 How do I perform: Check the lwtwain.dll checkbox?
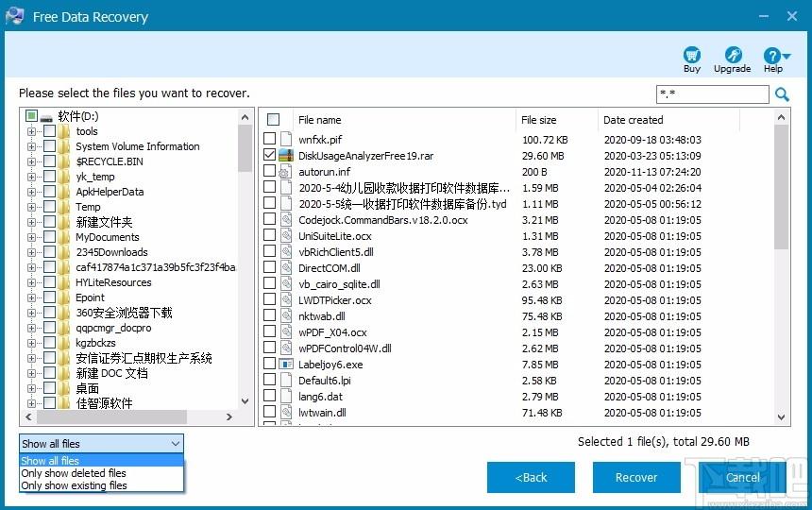tap(269, 411)
